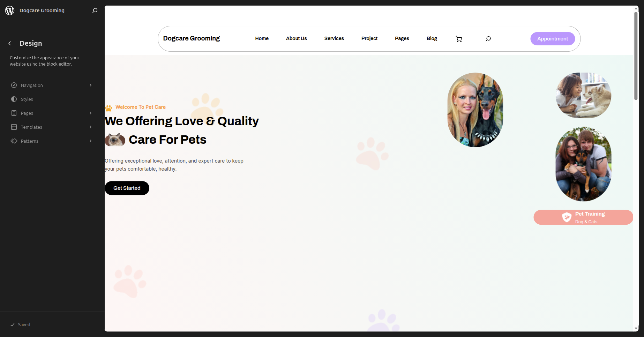Click the Get Started button
The image size is (644, 337).
(127, 188)
